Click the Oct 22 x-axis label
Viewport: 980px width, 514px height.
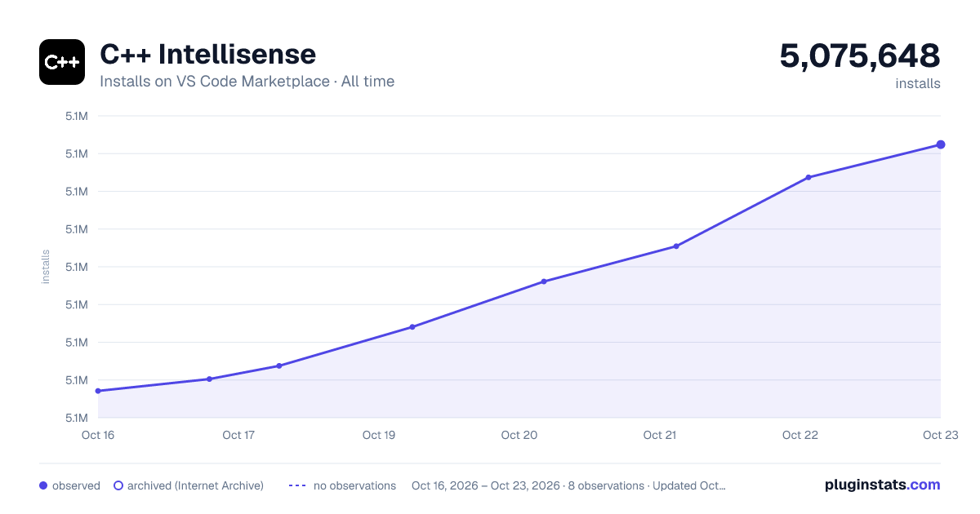point(800,435)
